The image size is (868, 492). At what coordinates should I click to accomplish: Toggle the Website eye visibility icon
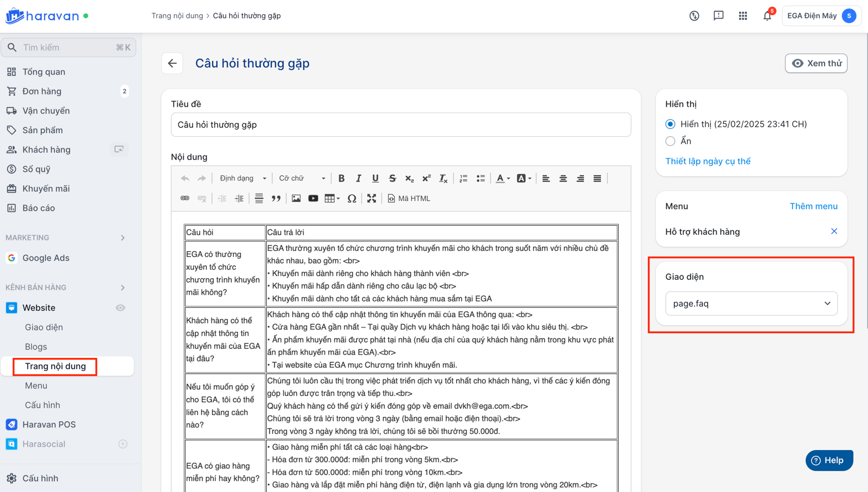tap(120, 308)
